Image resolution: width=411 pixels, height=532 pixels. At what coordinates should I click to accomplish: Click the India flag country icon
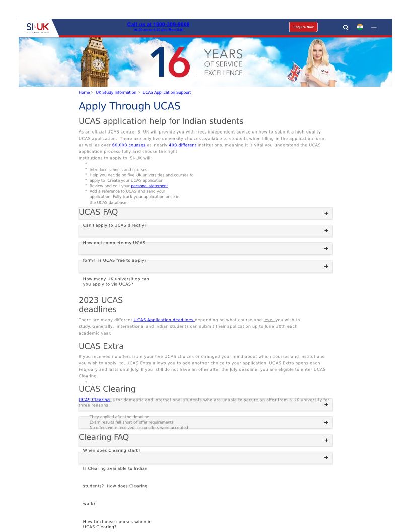(360, 27)
